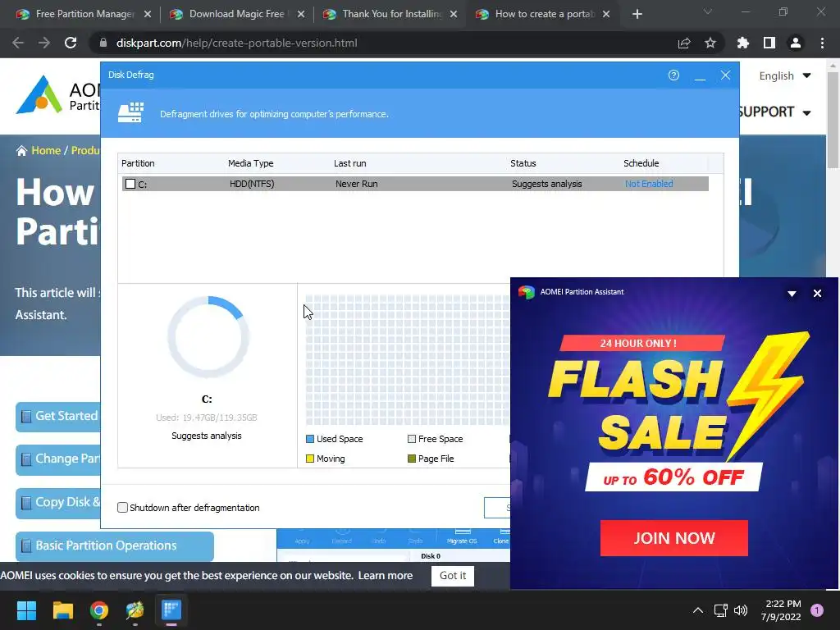Click the Used Space blue legend swatch

309,439
